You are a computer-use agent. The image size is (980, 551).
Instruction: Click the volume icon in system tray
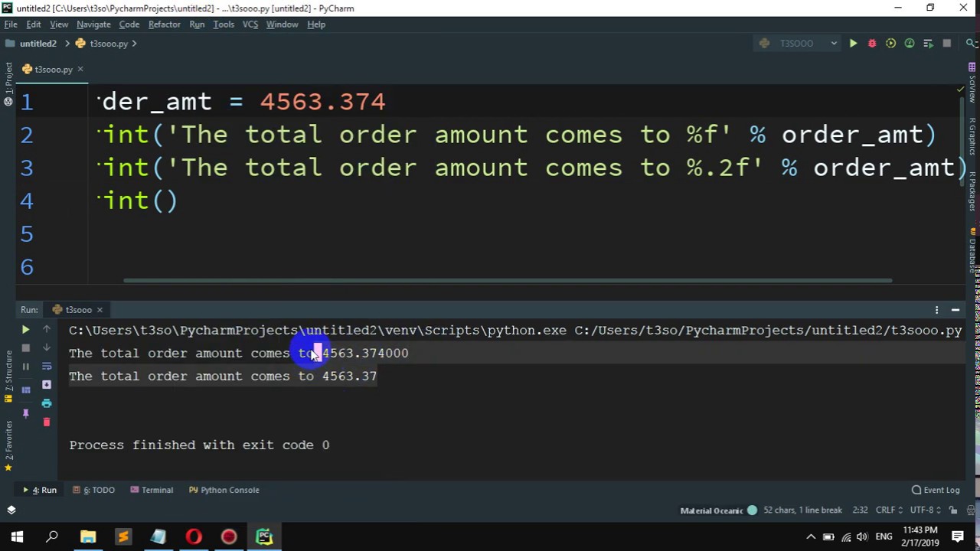(x=863, y=537)
